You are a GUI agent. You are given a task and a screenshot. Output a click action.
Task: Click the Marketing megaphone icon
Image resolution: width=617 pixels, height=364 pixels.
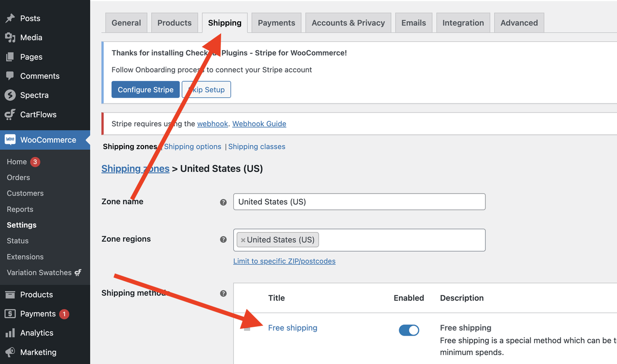(10, 352)
